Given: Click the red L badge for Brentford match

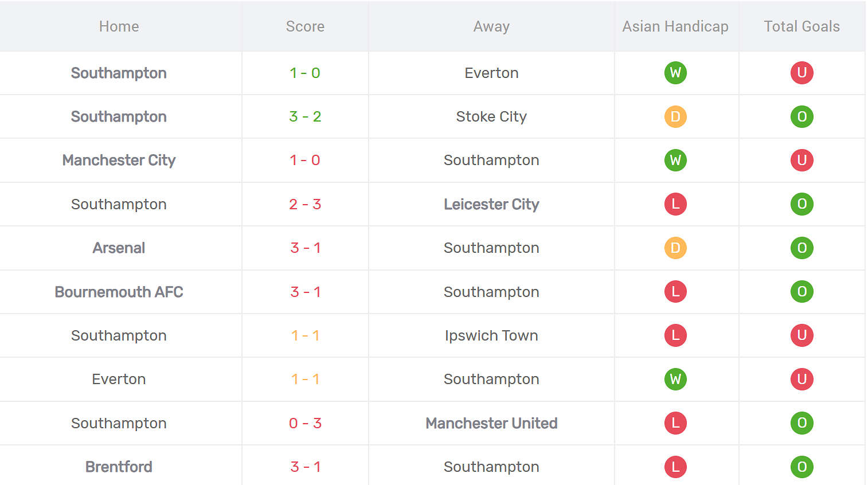Looking at the screenshot, I should pos(675,467).
